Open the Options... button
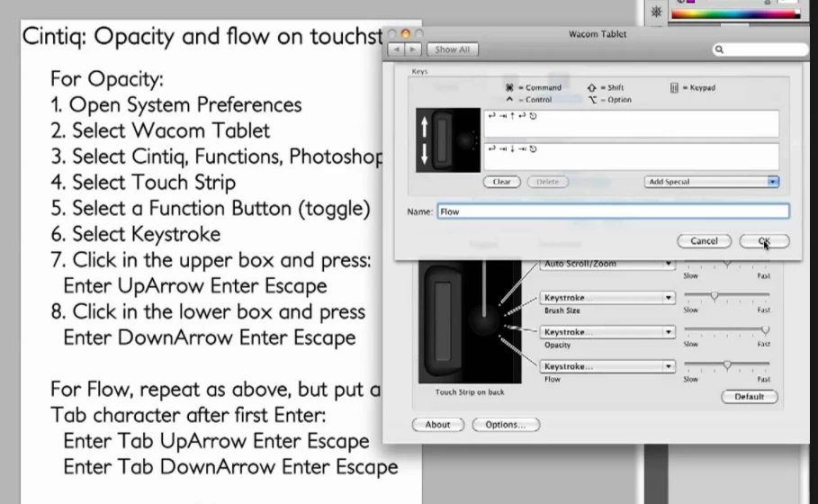Image resolution: width=818 pixels, height=504 pixels. pyautogui.click(x=506, y=425)
